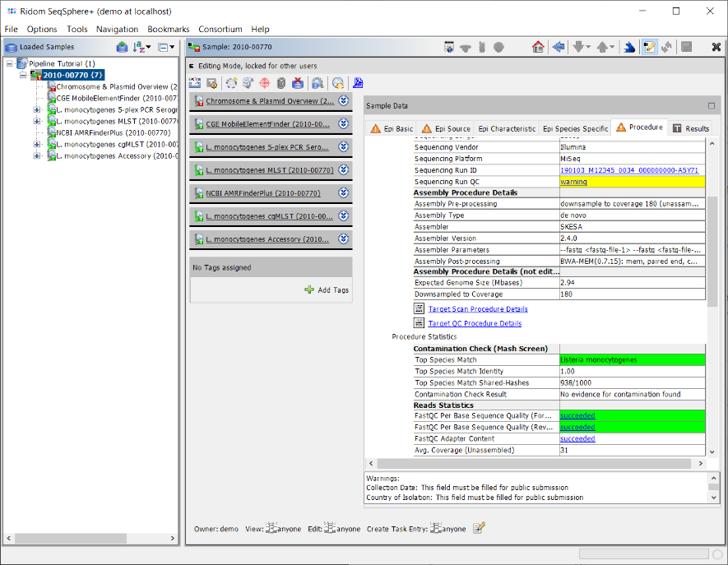
Task: Click the yellow Sequencing Run QC warning link
Action: (x=573, y=182)
